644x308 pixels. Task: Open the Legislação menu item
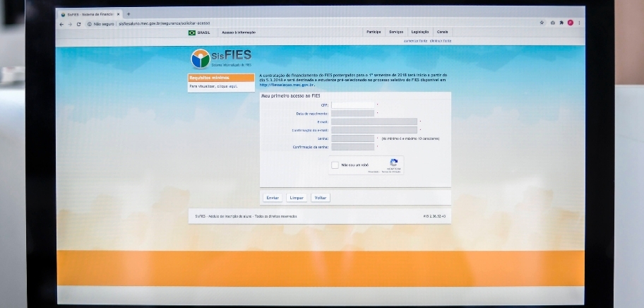coord(419,32)
